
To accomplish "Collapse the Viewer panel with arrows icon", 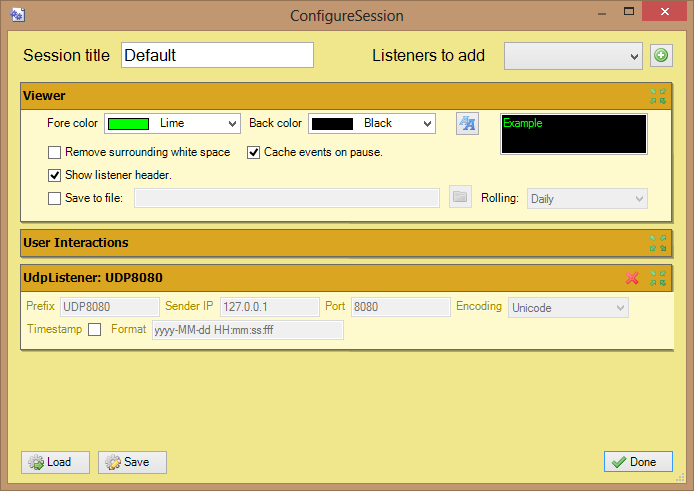I will (658, 96).
